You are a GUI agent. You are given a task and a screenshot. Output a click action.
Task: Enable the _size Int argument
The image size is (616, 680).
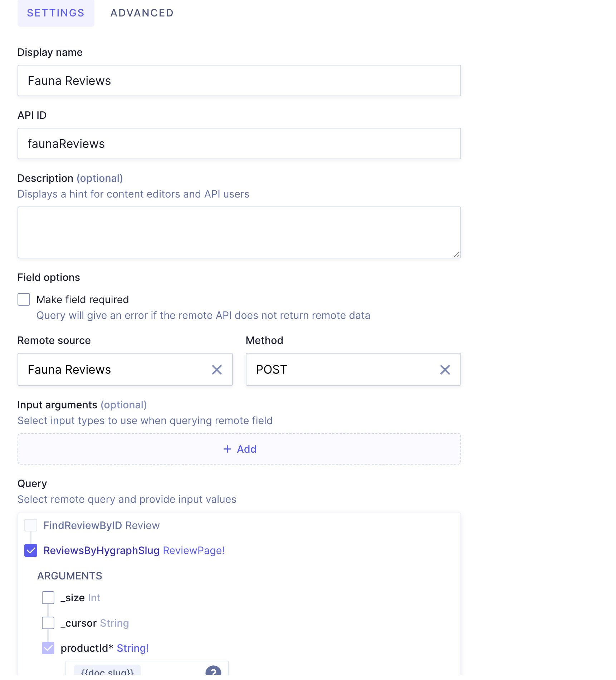[x=48, y=597]
